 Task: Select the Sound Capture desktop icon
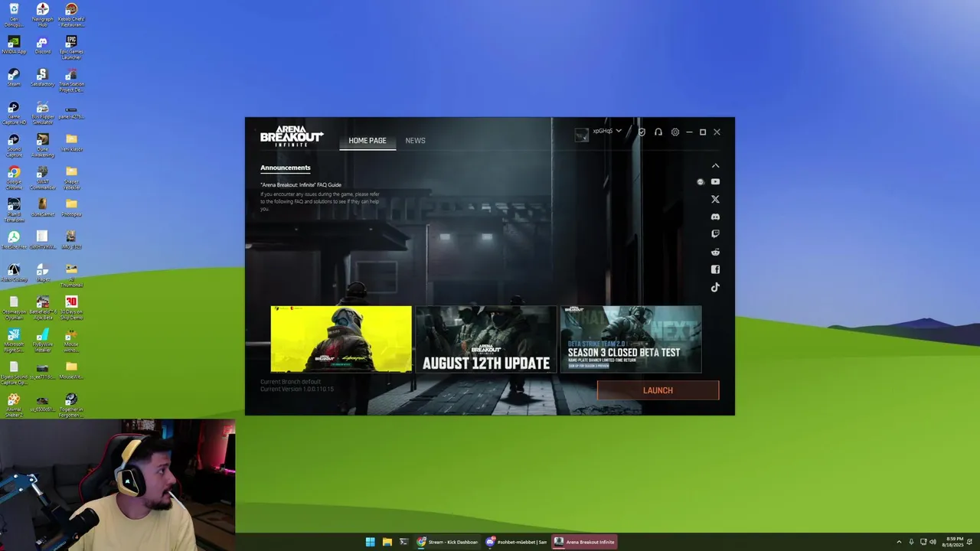(x=14, y=145)
